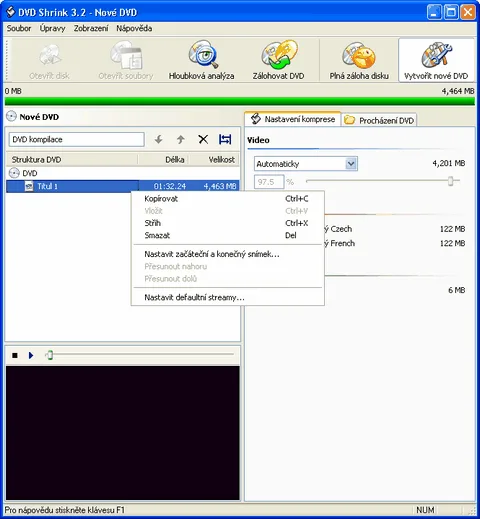Open the Zobrazení menu
This screenshot has width=480, height=519.
coord(91,29)
